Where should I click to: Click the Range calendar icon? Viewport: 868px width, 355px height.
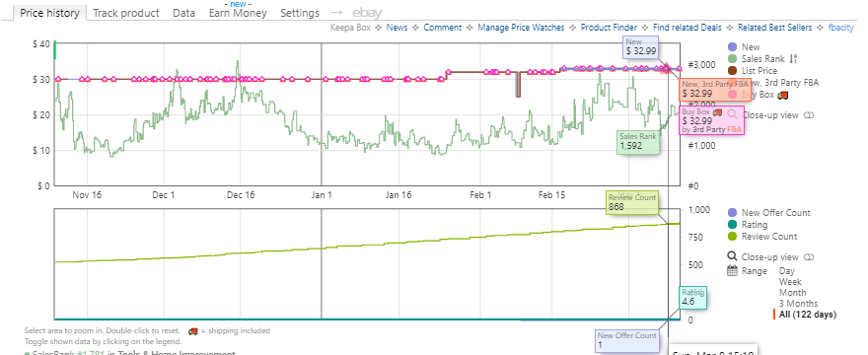[x=732, y=271]
